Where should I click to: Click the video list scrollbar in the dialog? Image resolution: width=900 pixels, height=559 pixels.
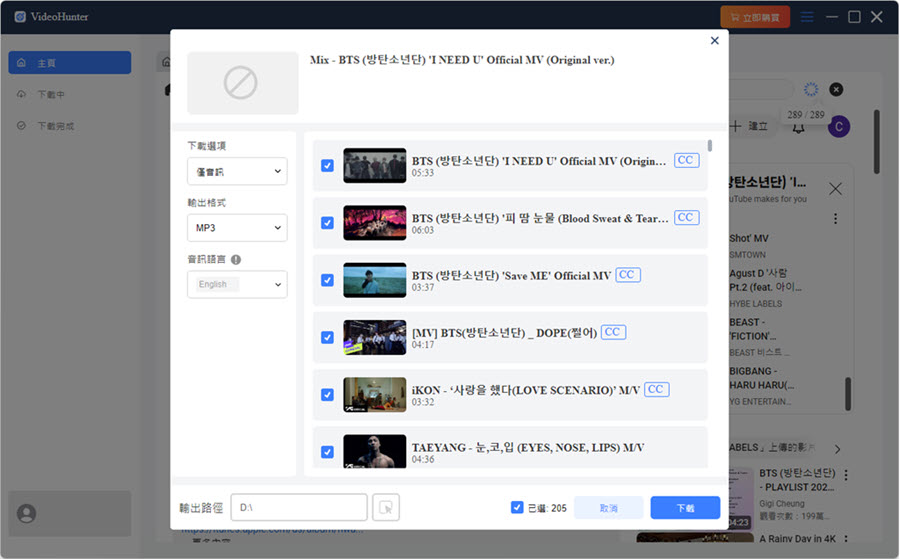[710, 146]
